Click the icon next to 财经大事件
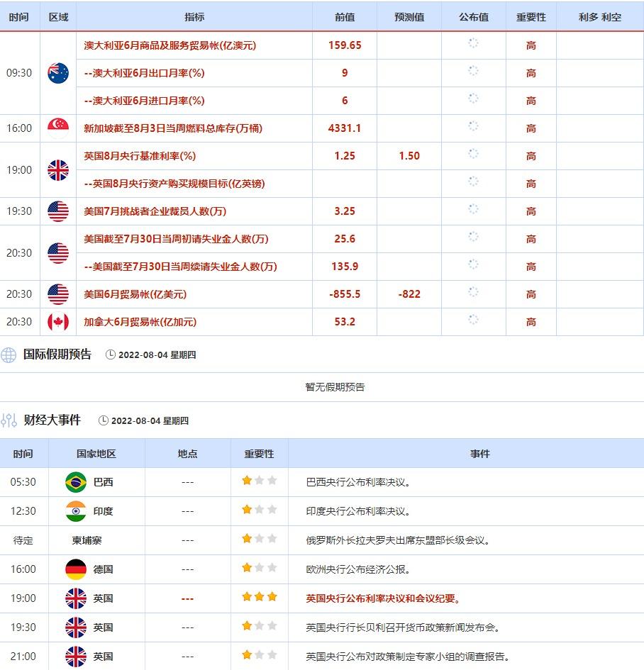The width and height of the screenshot is (644, 670). tap(9, 420)
